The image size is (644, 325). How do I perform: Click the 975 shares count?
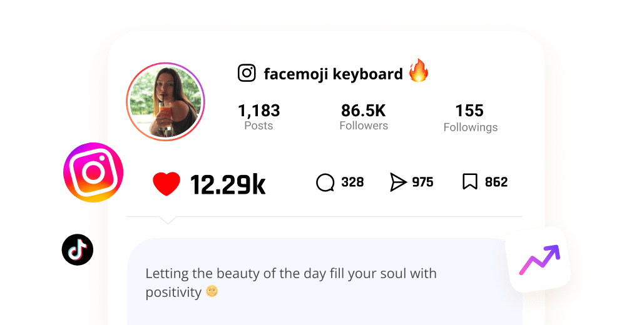coord(422,182)
